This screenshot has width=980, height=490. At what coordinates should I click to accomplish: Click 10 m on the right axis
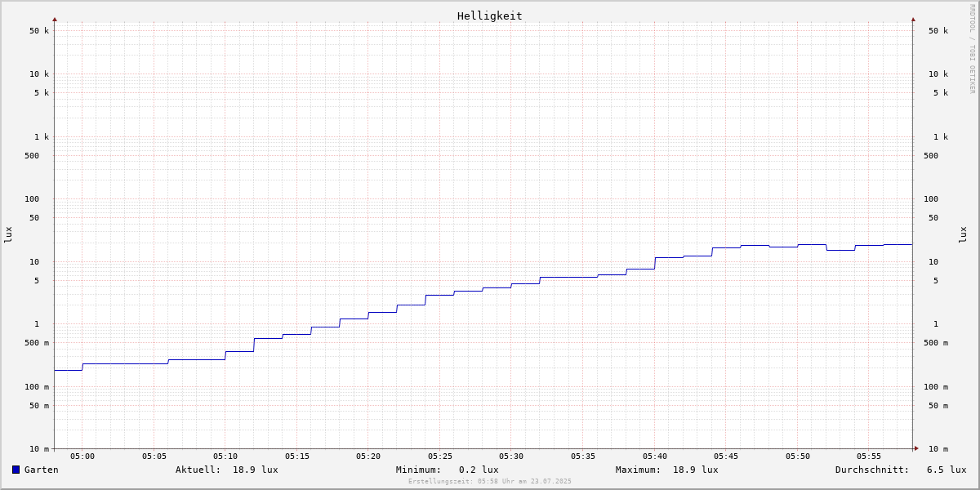[x=938, y=449]
